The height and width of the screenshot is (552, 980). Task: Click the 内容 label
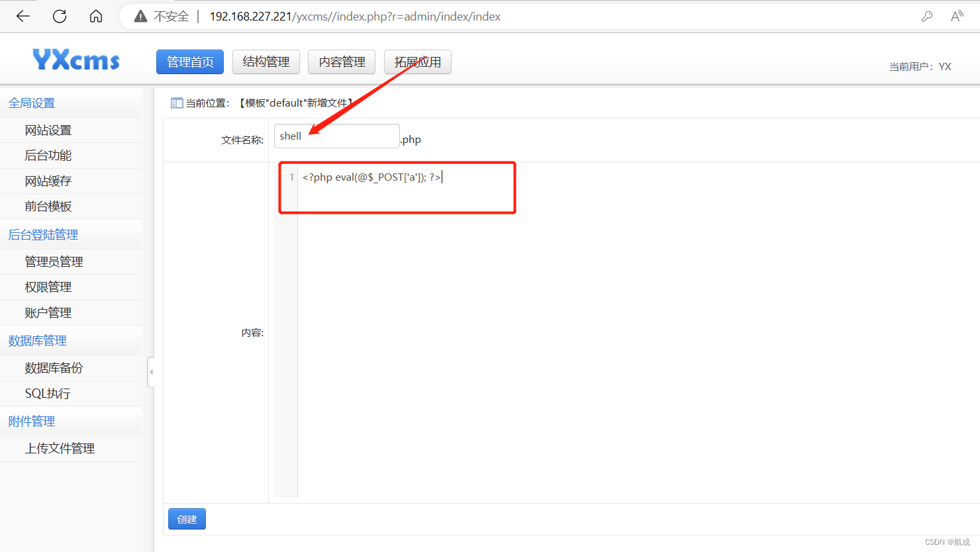252,333
